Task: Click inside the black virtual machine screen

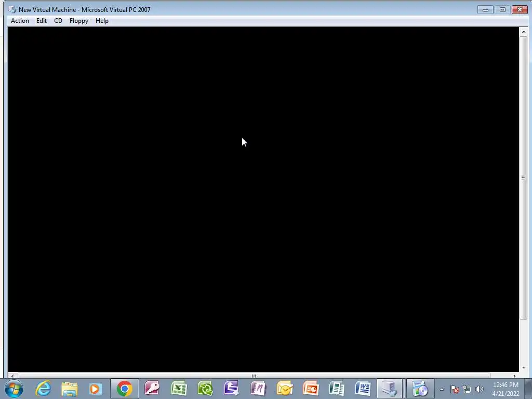Action: [263, 199]
